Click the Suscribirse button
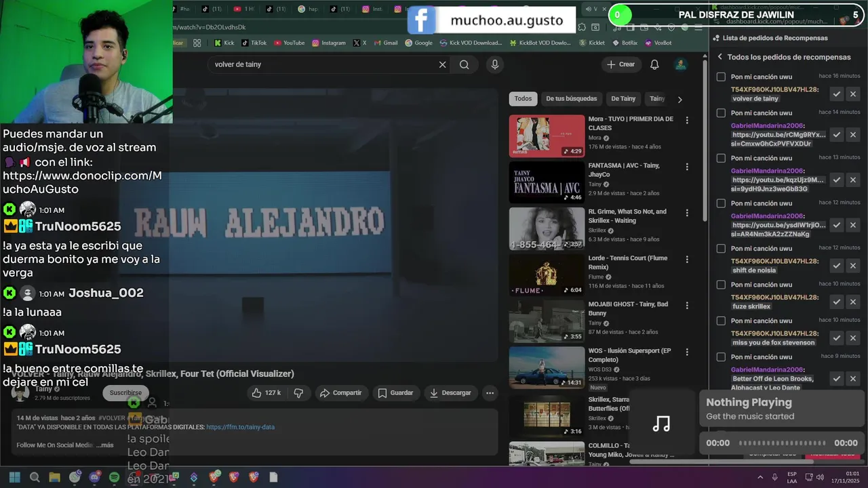Viewport: 868px width, 488px height. [125, 392]
